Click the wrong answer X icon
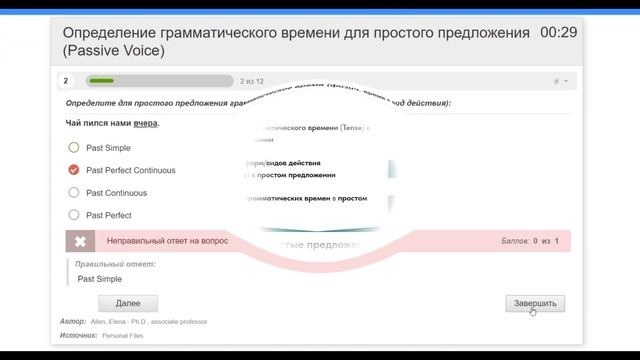 (80, 241)
